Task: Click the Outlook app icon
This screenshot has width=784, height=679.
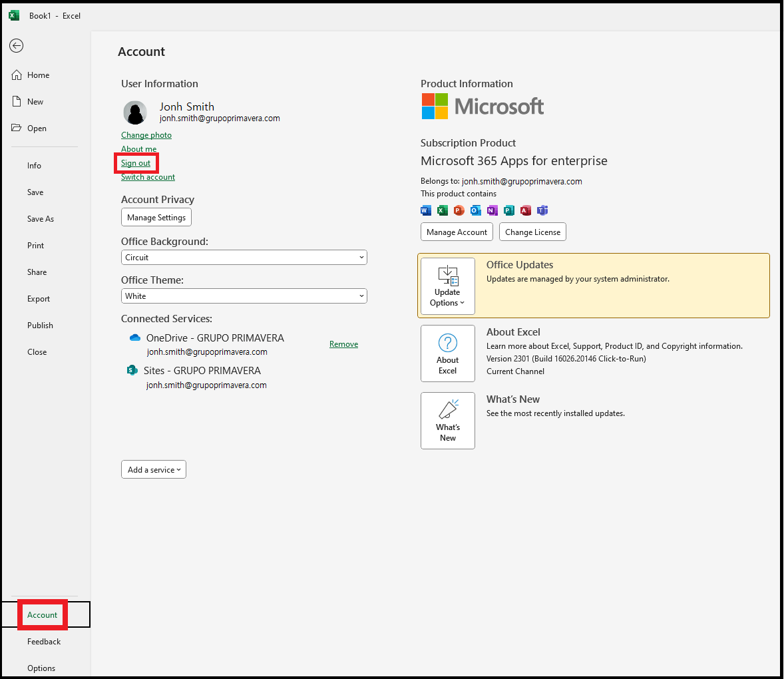Action: 475,210
